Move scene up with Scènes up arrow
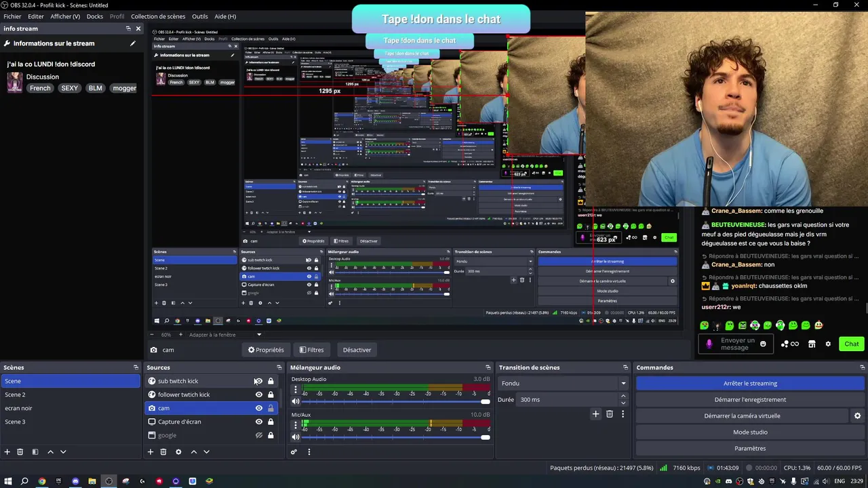 tap(50, 452)
